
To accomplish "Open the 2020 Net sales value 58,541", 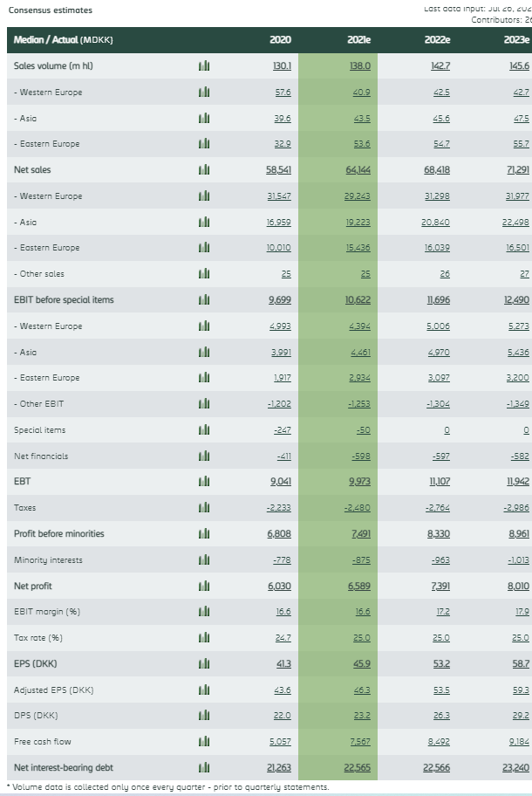I will coord(278,170).
